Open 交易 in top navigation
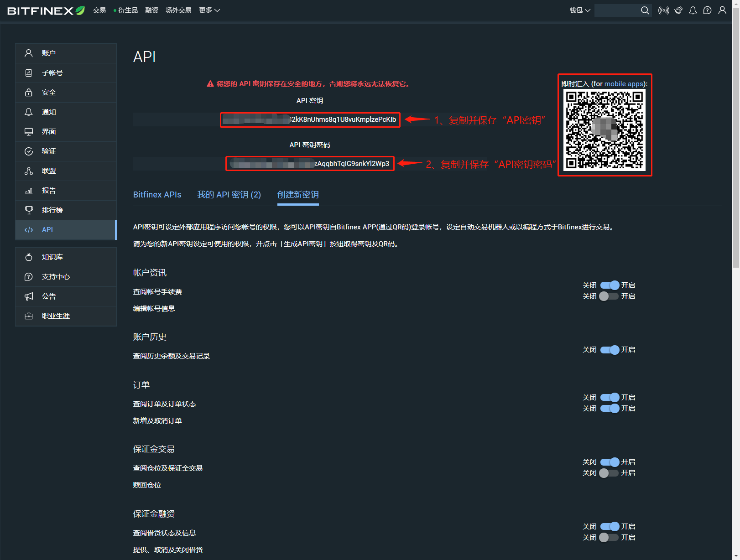This screenshot has height=560, width=740. 99,10
